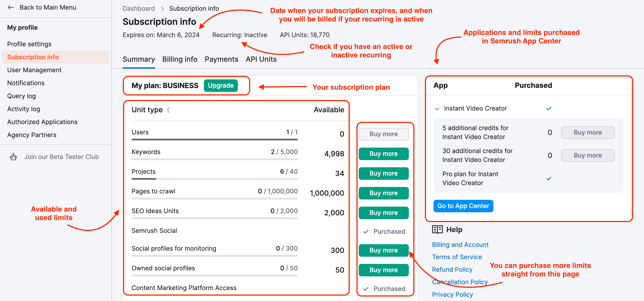Select User Management in sidebar

(34, 70)
